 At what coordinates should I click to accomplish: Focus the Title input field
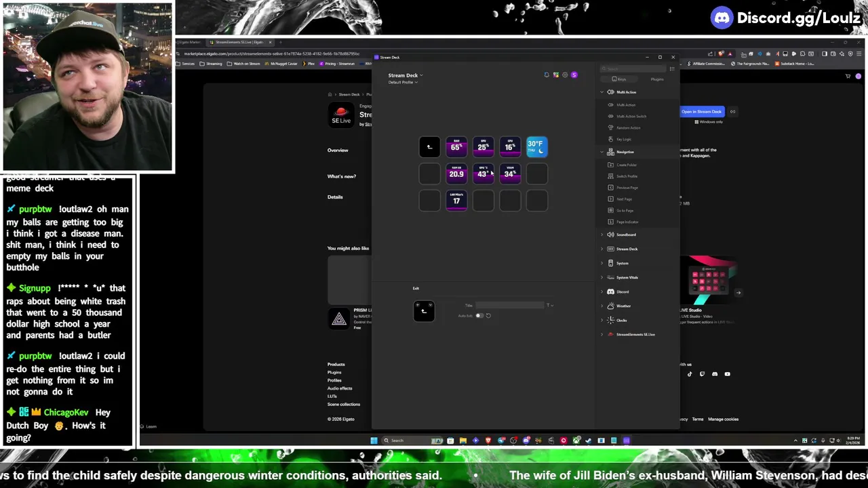coord(509,305)
